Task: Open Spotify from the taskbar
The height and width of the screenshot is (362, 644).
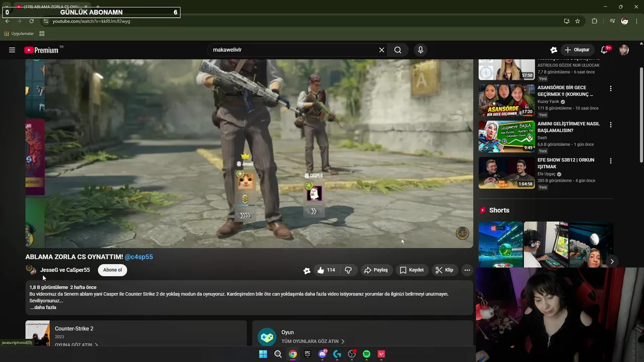Action: pos(367,354)
